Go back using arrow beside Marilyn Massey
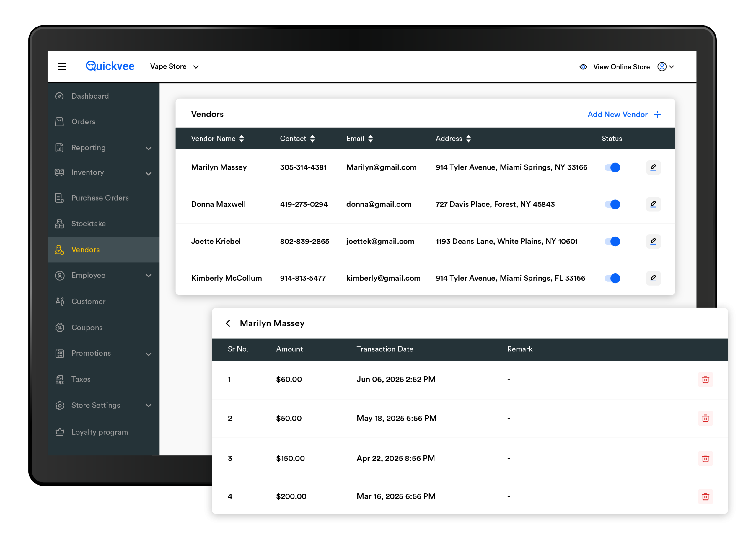 click(228, 323)
